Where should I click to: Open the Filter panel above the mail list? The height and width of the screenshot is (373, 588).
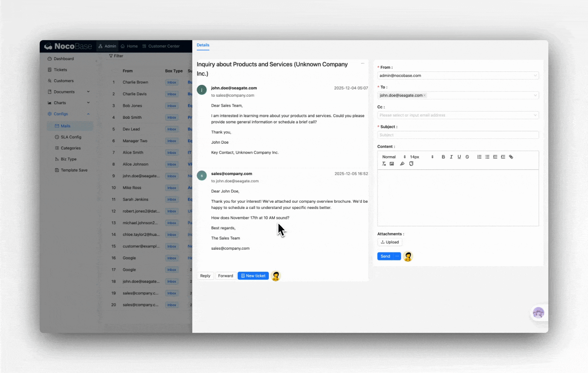(x=116, y=56)
